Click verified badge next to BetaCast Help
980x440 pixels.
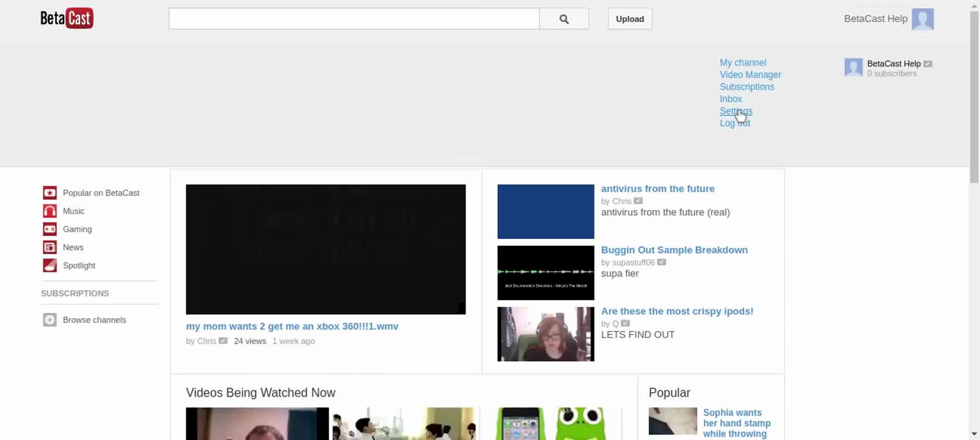(x=927, y=64)
